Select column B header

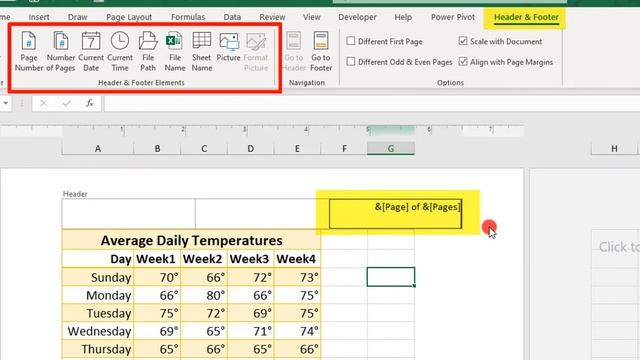coord(157,149)
